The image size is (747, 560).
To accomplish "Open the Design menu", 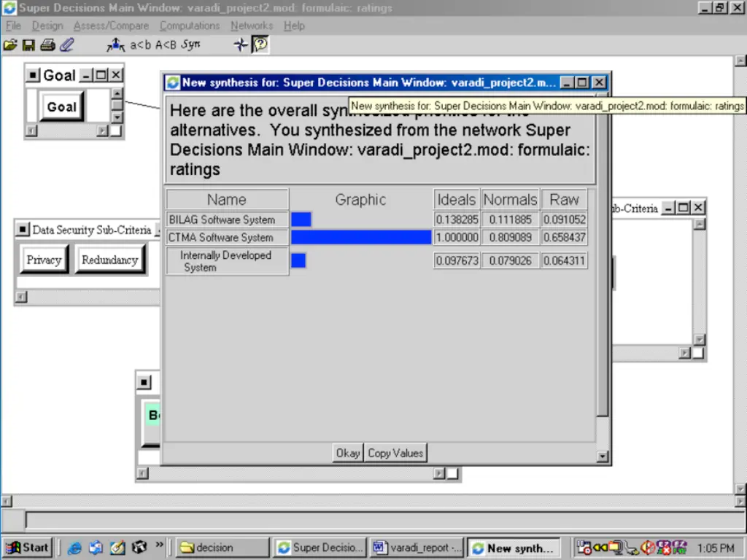I will [x=47, y=26].
